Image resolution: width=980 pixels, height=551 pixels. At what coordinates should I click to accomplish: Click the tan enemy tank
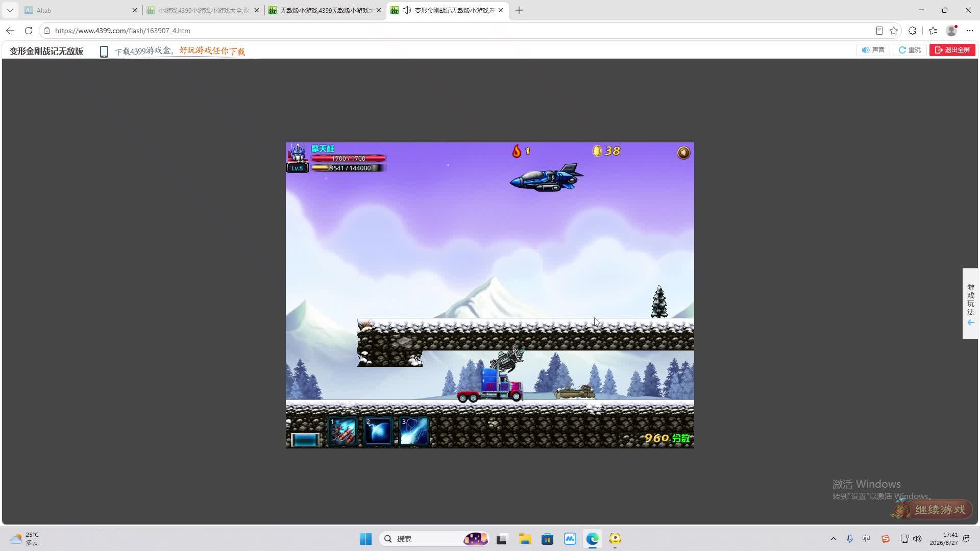(575, 392)
